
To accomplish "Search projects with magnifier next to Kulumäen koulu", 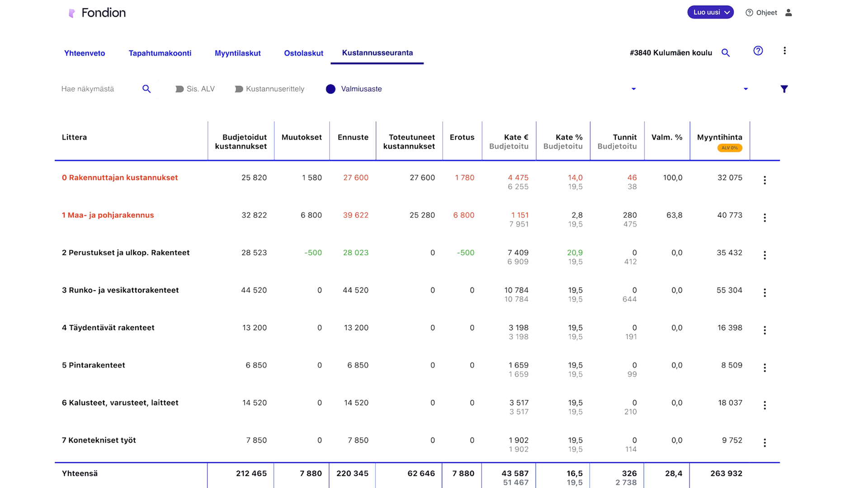I will click(x=726, y=53).
